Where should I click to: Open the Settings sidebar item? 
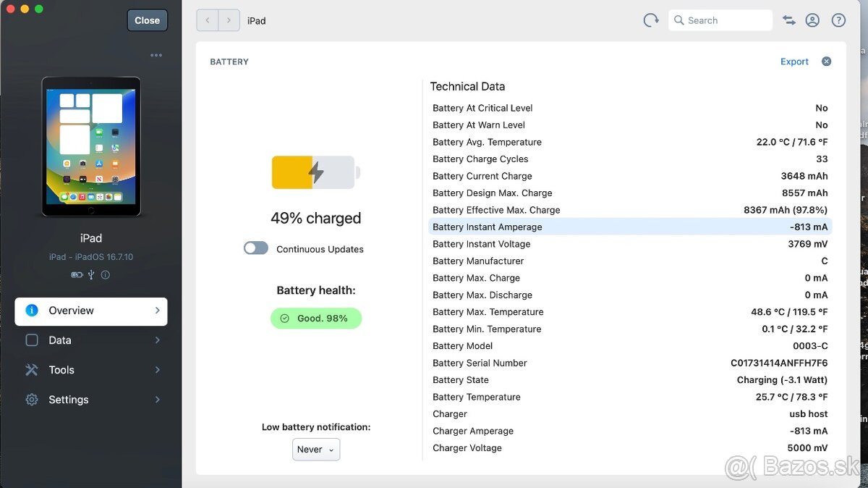pyautogui.click(x=91, y=400)
